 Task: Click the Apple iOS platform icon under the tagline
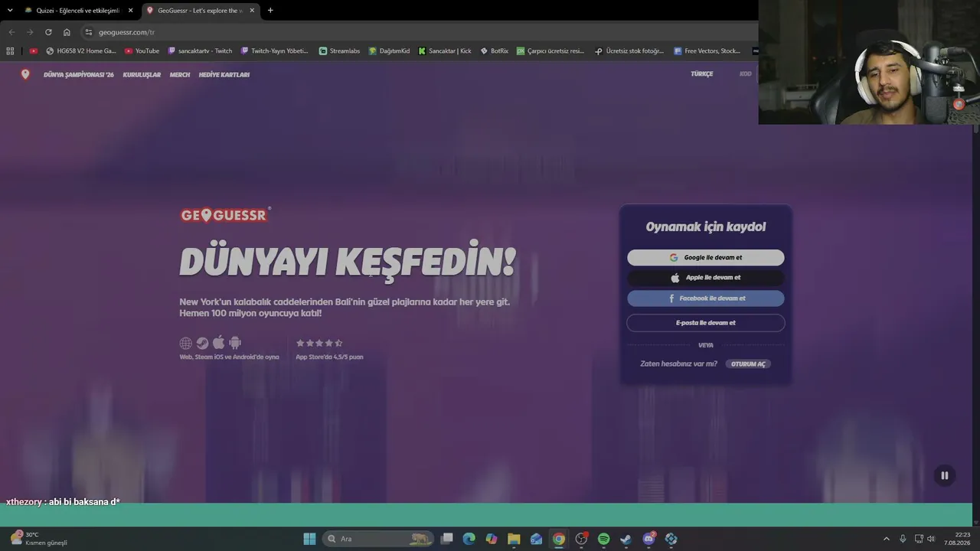coord(219,343)
